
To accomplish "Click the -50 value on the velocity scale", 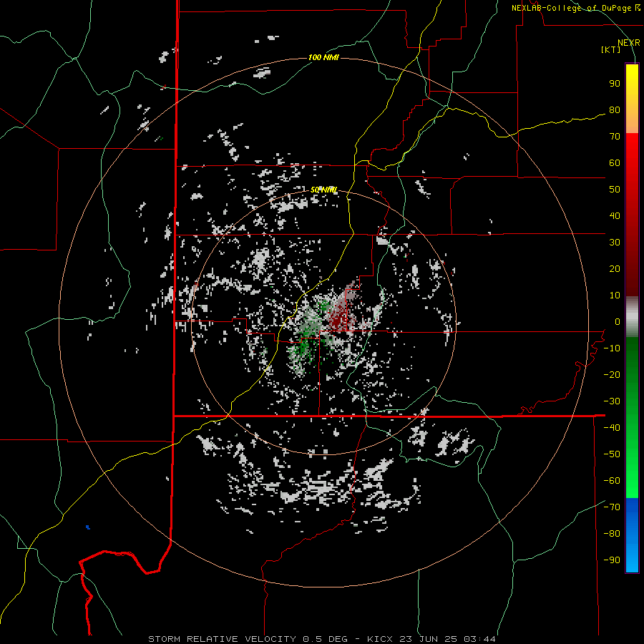I will point(612,454).
